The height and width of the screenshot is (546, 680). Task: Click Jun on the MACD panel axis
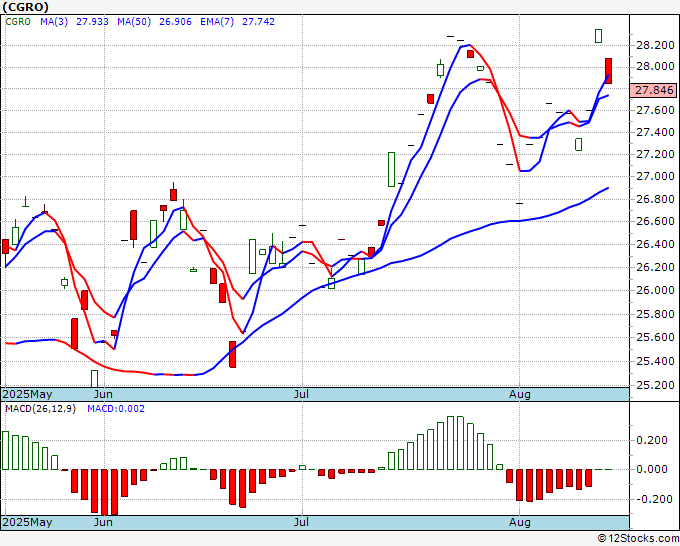tap(103, 522)
